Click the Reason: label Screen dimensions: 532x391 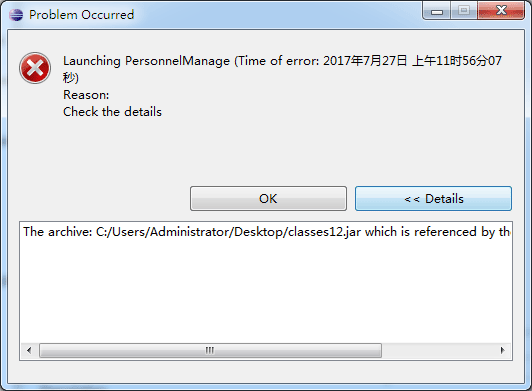point(86,95)
